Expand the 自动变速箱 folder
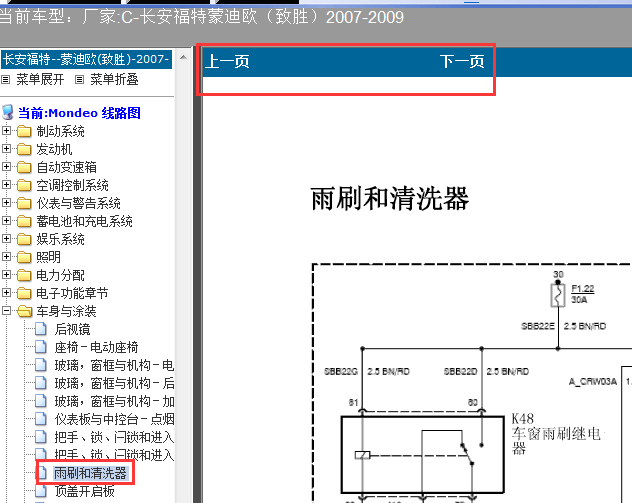Screen dimensions: 632x503 [6, 166]
